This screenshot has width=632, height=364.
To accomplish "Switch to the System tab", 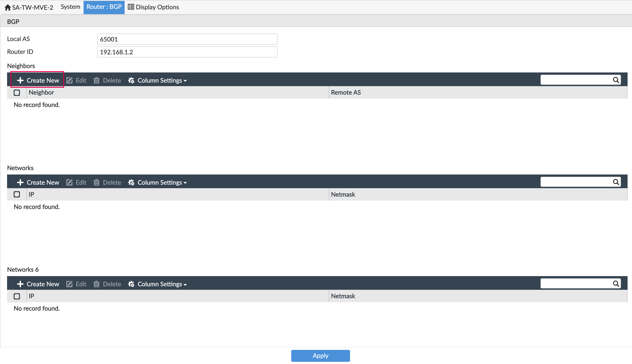I will click(70, 7).
